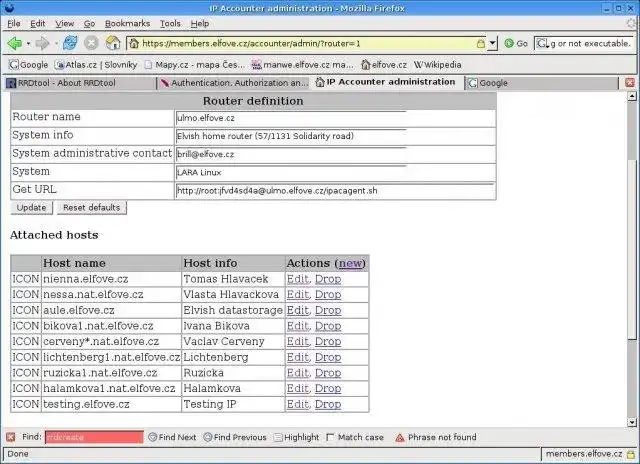Switch to the RRDtool - About RRDtool tab
The height and width of the screenshot is (464, 640).
pyautogui.click(x=80, y=83)
